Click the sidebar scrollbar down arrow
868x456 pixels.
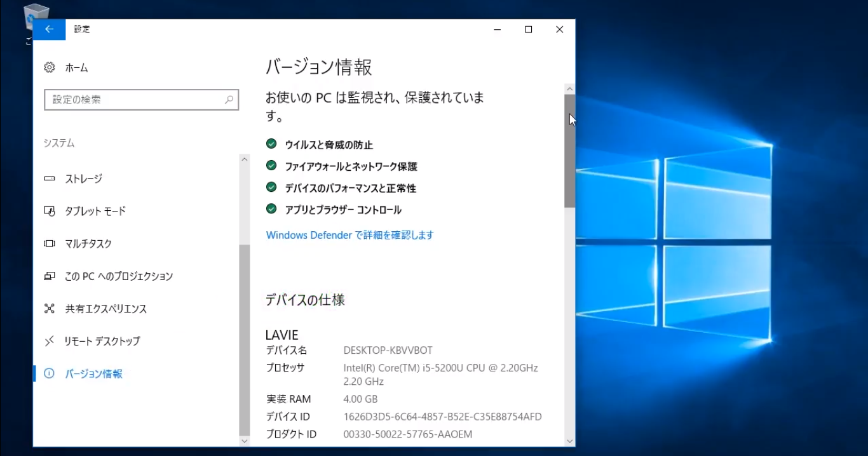[245, 440]
